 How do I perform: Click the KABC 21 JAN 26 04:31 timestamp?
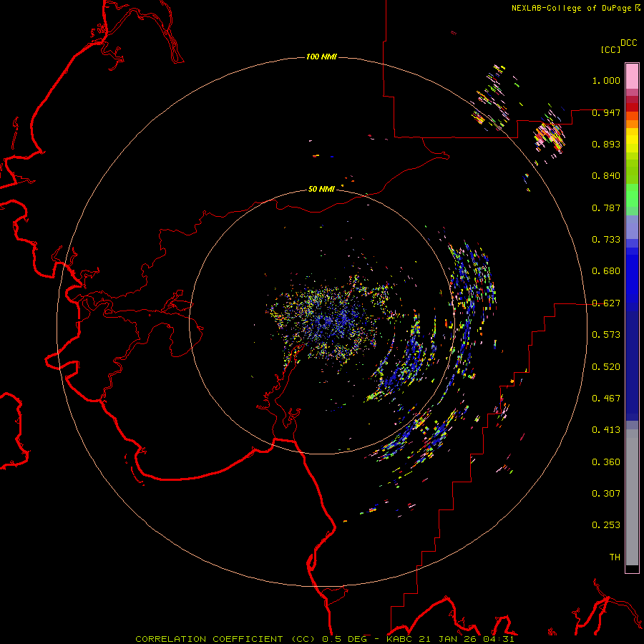point(451,639)
